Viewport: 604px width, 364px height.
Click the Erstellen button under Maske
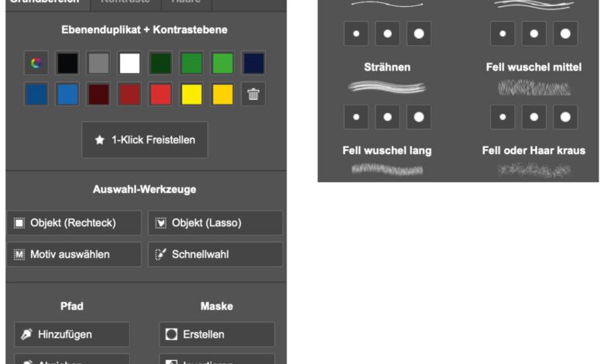point(216,335)
